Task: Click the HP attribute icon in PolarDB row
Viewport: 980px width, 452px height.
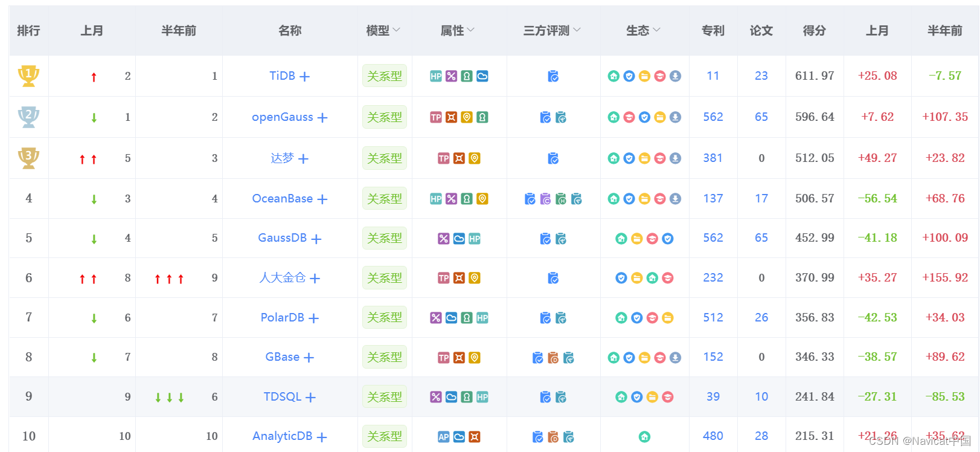Action: pos(482,318)
